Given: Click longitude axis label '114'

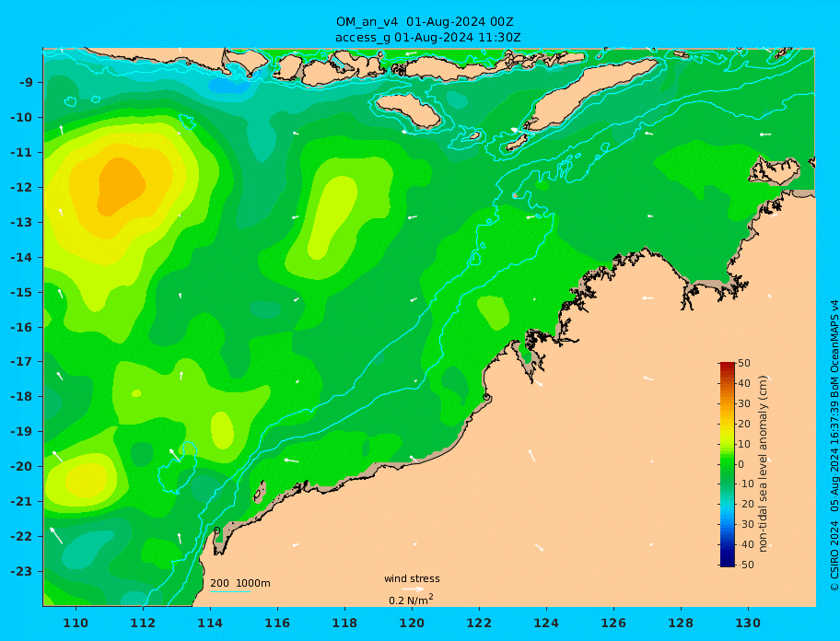Looking at the screenshot, I should click(210, 623).
